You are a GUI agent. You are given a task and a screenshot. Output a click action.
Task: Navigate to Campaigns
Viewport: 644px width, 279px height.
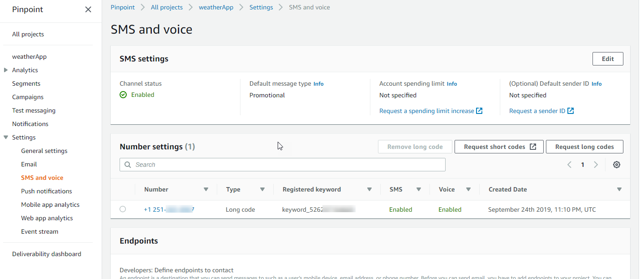[28, 97]
